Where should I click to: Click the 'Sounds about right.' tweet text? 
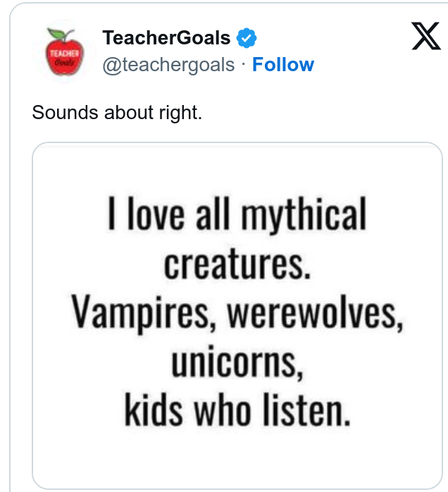(x=117, y=112)
